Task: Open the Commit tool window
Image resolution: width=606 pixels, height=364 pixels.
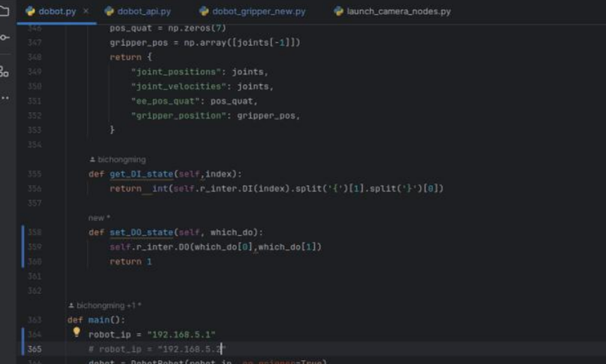Action: pyautogui.click(x=4, y=38)
